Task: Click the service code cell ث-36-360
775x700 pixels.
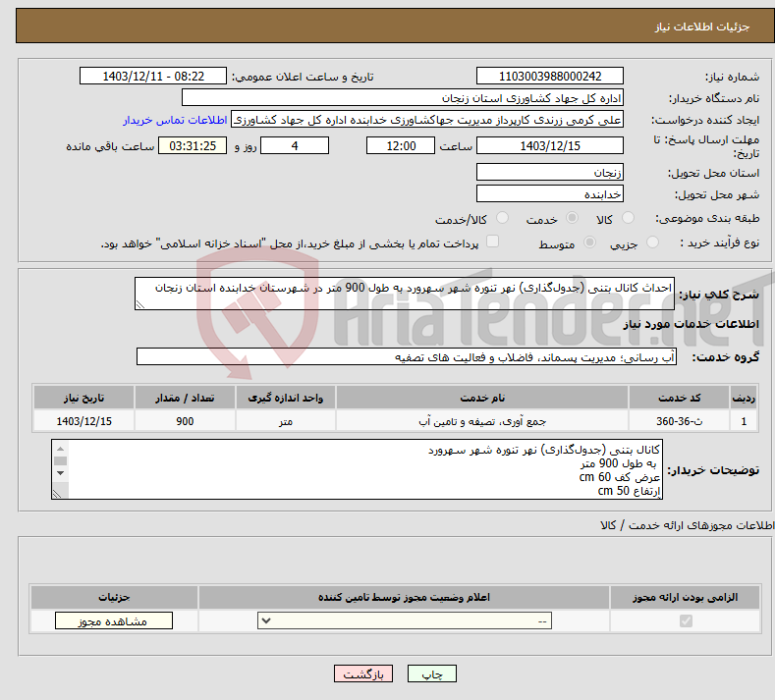Action: click(x=679, y=421)
